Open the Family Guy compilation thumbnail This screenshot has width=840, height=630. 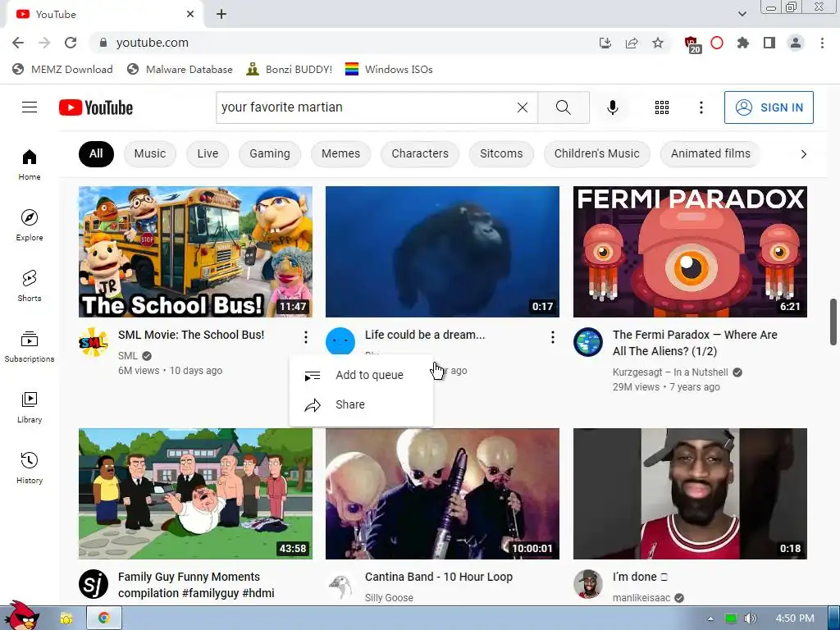point(195,494)
